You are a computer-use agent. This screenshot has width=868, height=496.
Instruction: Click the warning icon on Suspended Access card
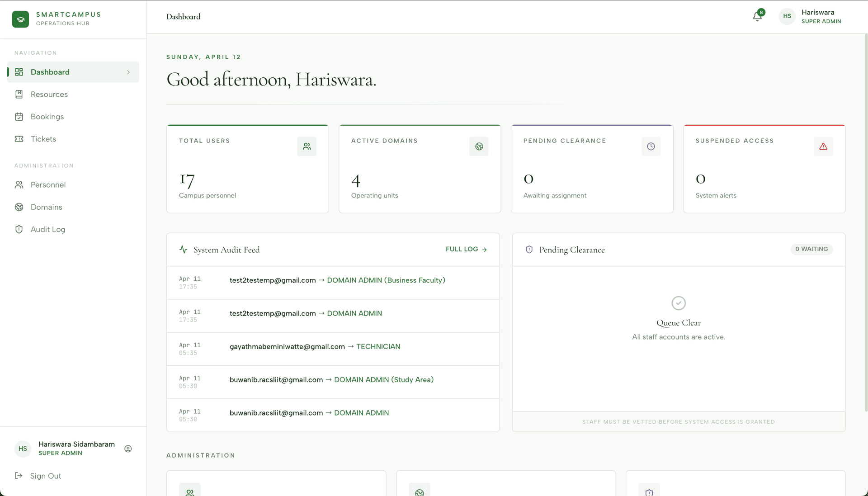[823, 146]
